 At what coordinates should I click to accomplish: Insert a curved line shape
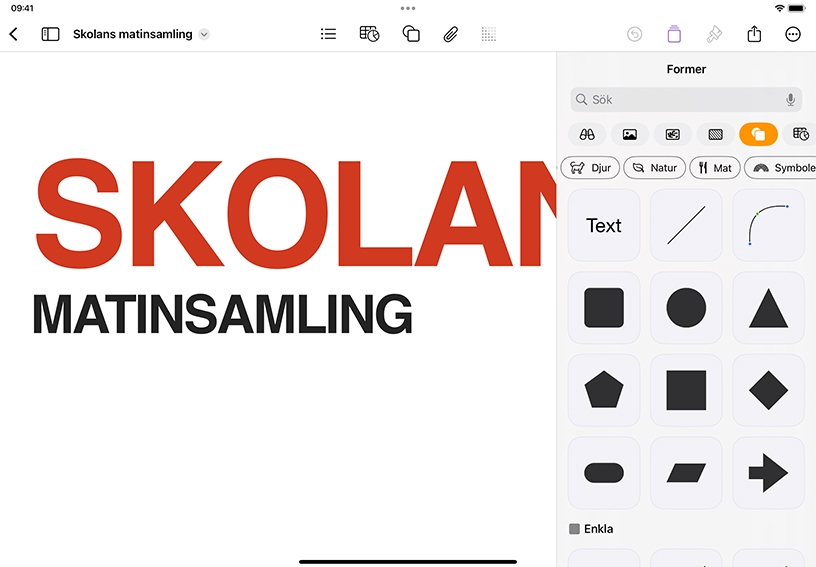click(768, 225)
